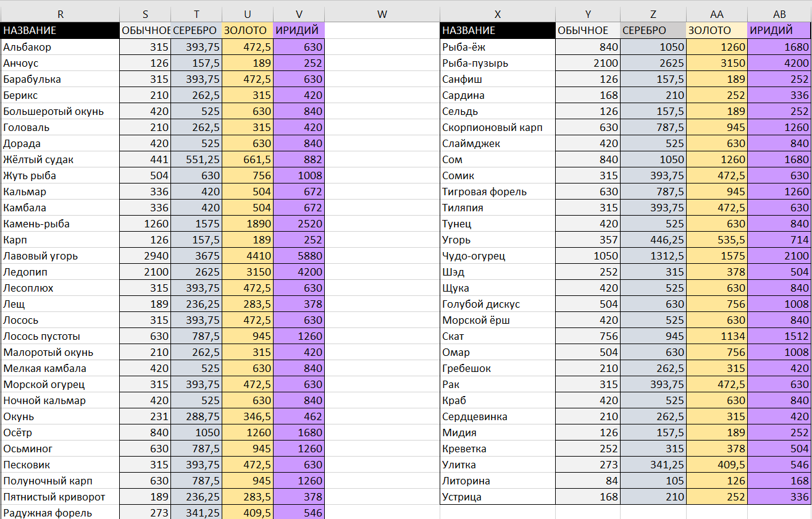Select the "Осьминог" name cell
The height and width of the screenshot is (519, 812).
point(60,449)
